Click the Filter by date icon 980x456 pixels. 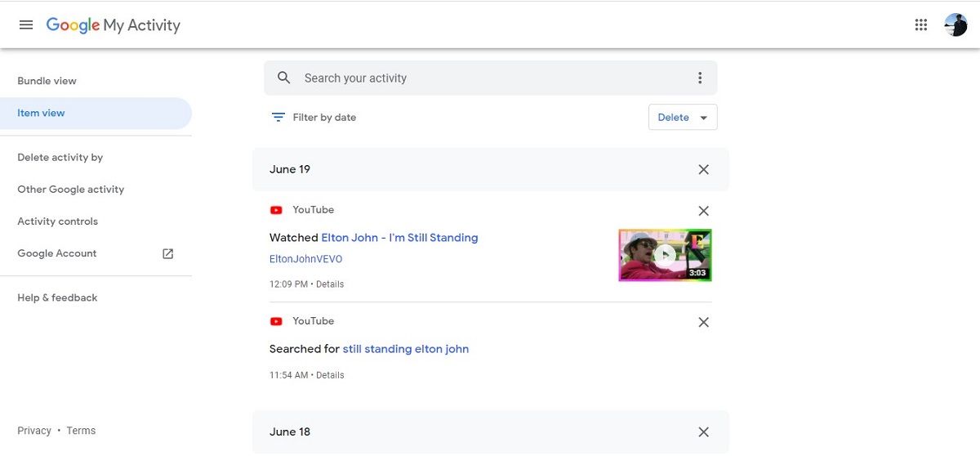[x=278, y=117]
